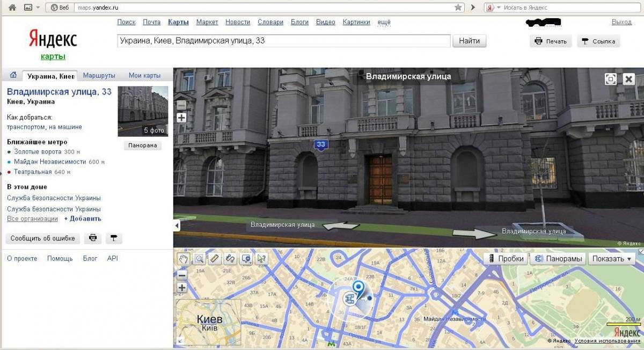Image resolution: width=644 pixels, height=350 pixels.
Task: Click the panorama viewpoint marker on map
Action: 349,297
